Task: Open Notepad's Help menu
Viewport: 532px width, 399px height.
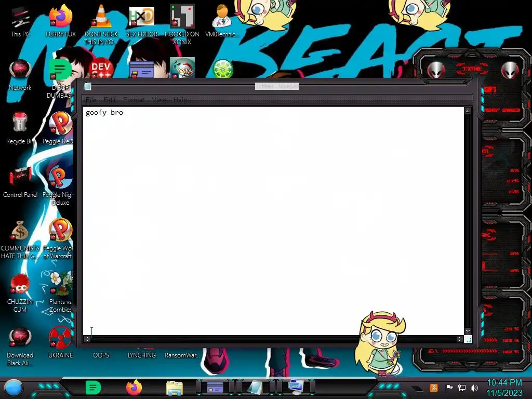Action: (180, 100)
